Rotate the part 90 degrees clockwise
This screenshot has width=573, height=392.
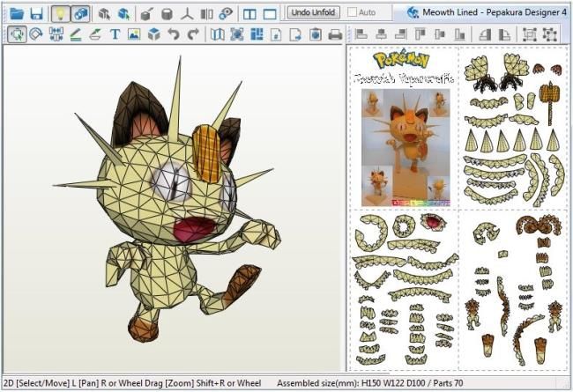pyautogui.click(x=504, y=34)
